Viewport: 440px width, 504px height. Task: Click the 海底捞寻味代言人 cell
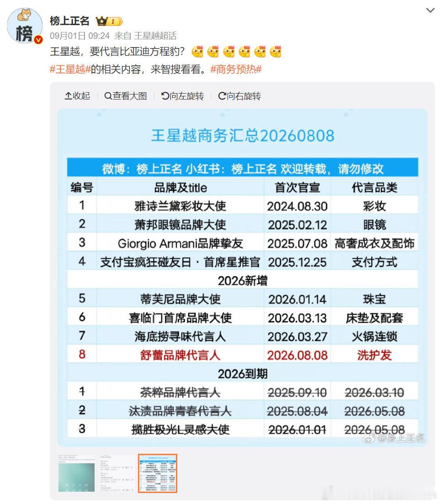click(x=180, y=336)
